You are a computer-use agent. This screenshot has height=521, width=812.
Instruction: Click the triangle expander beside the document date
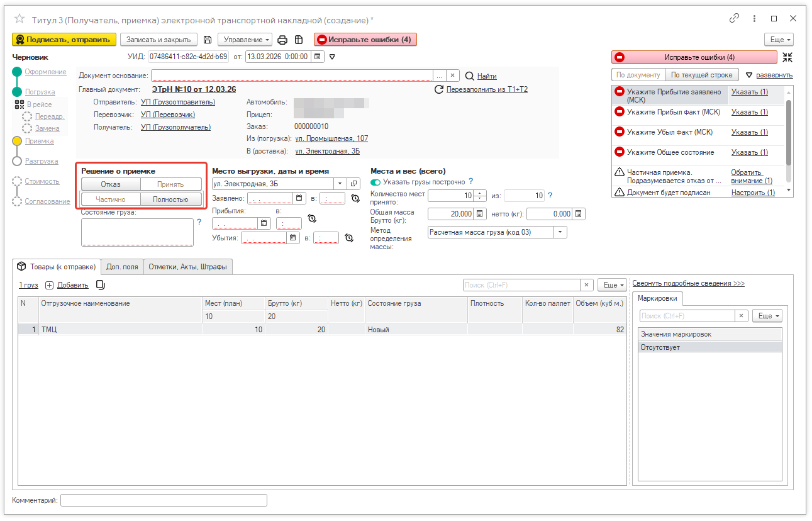pos(332,57)
